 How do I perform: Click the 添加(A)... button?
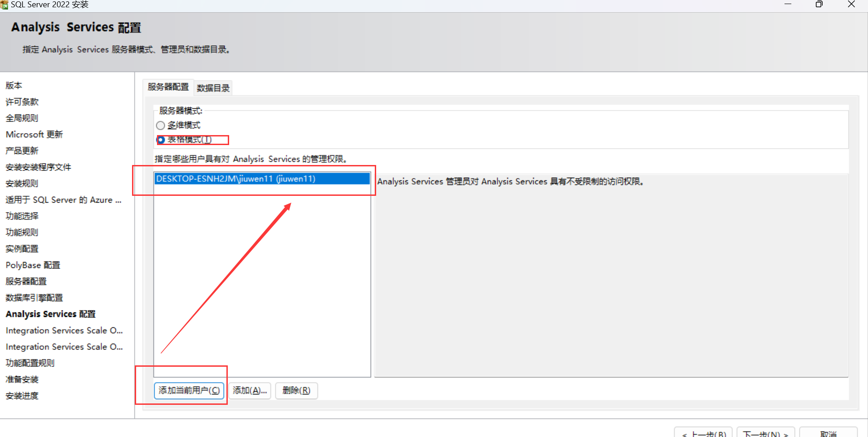[x=250, y=390]
